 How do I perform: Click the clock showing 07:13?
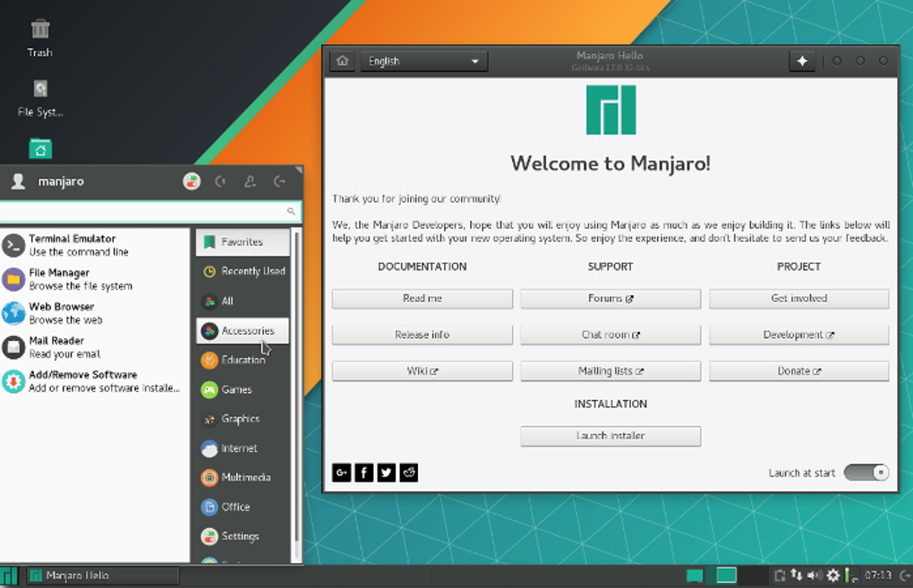click(877, 575)
